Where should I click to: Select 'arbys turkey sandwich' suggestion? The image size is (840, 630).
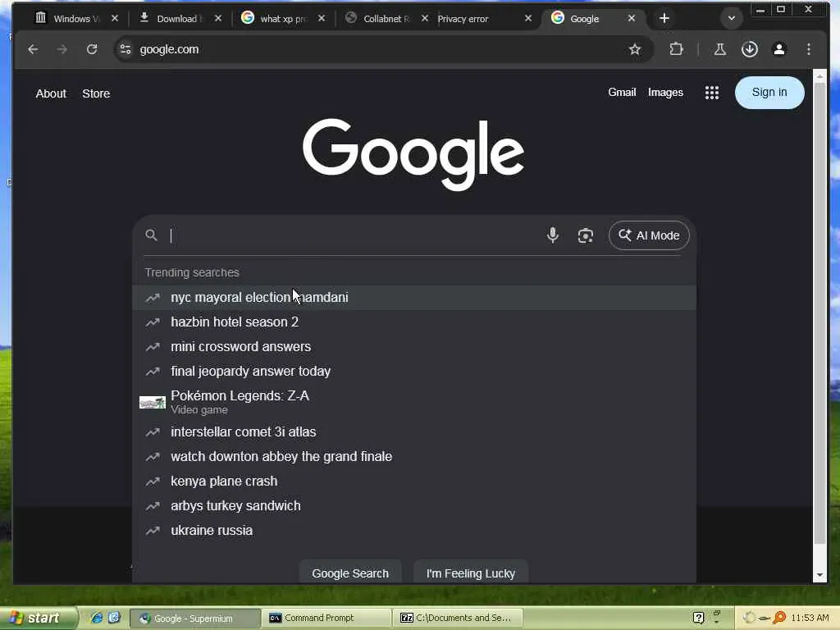[414, 505]
